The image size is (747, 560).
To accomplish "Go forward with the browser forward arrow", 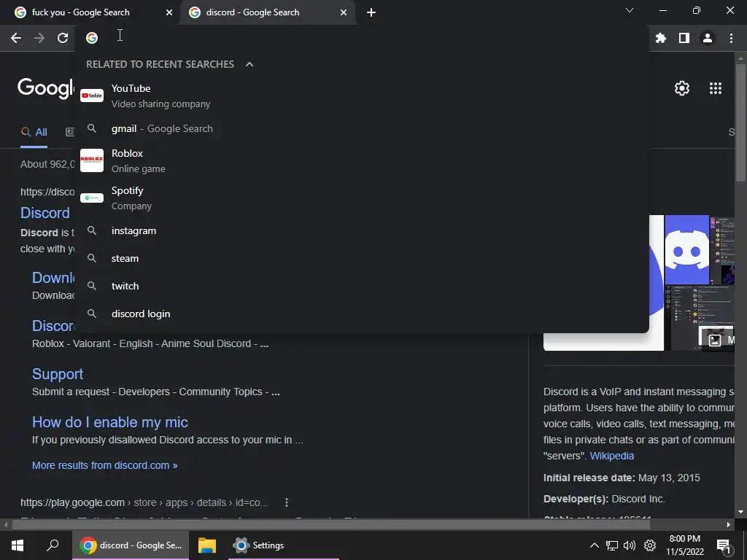I will click(x=39, y=38).
